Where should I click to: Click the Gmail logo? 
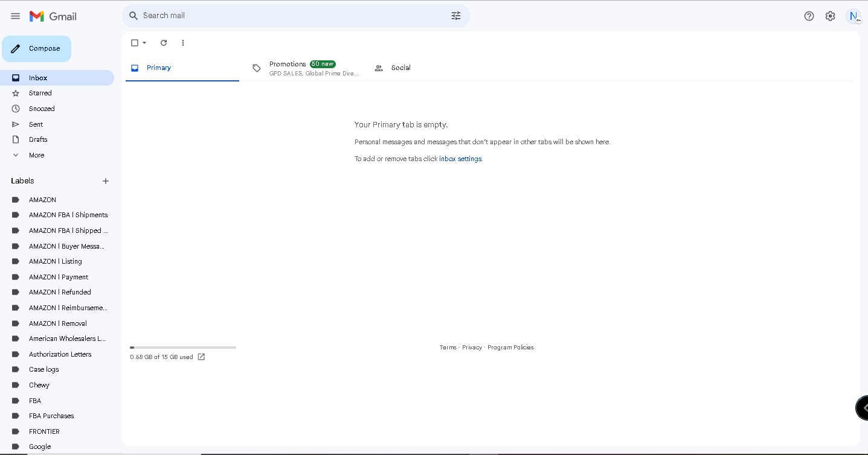pos(53,16)
